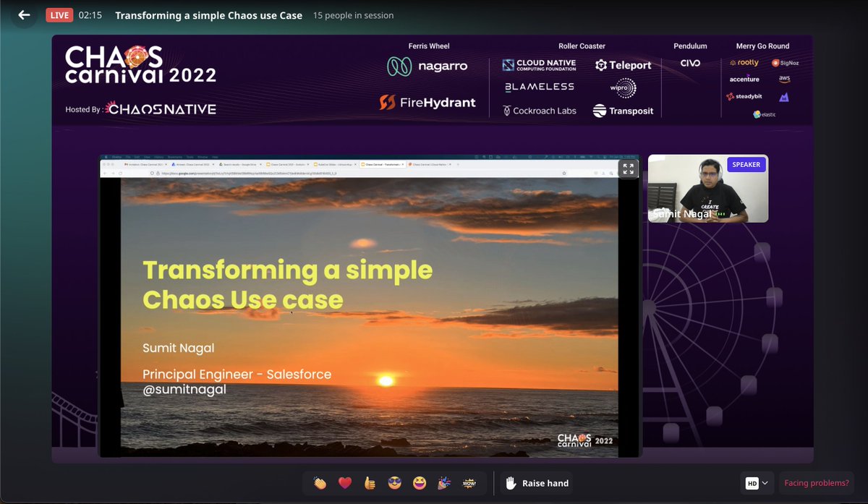Click Cloud Native Computing Foundation logo
Image resolution: width=868 pixels, height=504 pixels.
pyautogui.click(x=539, y=65)
